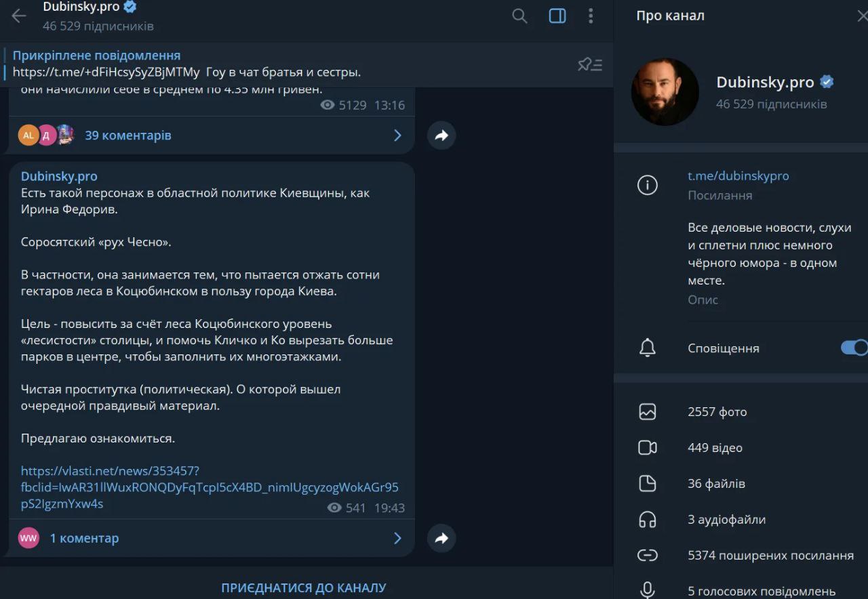868x599 pixels.
Task: Open the Dubinsky.pro profile photo
Action: [665, 91]
